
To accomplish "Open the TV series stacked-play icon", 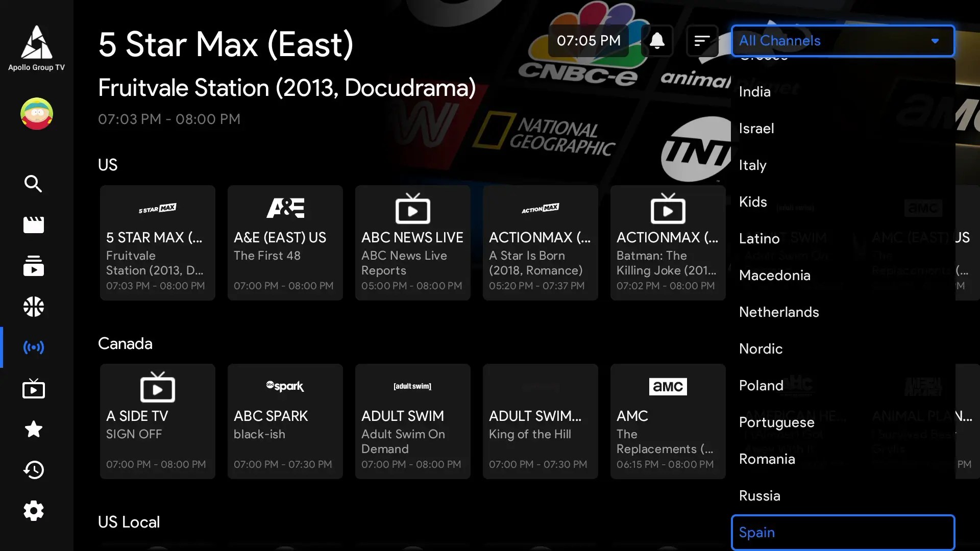I will click(x=34, y=266).
